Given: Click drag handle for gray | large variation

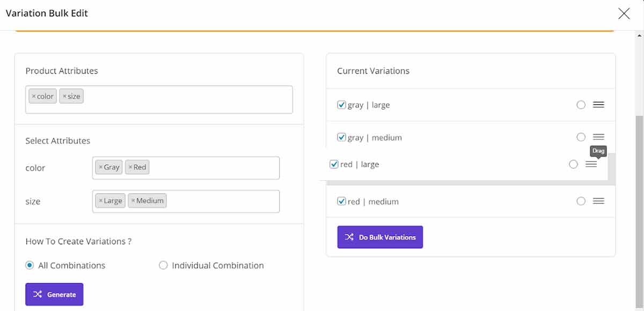Looking at the screenshot, I should (598, 105).
